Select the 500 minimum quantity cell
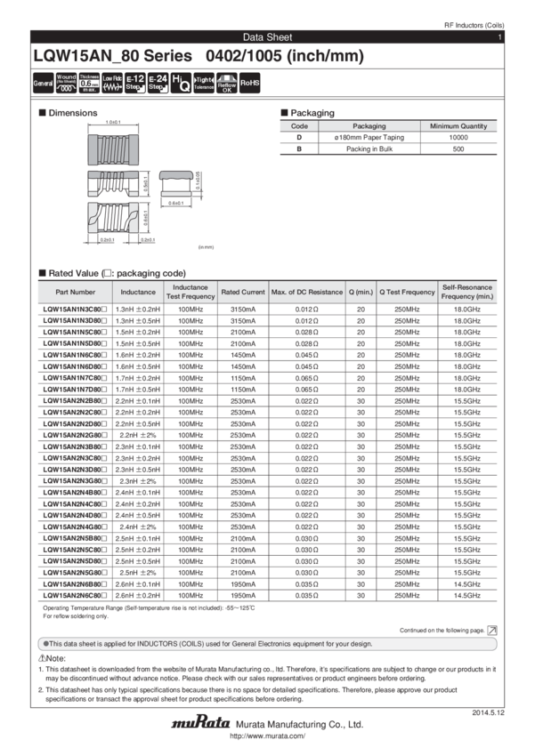 (x=458, y=149)
